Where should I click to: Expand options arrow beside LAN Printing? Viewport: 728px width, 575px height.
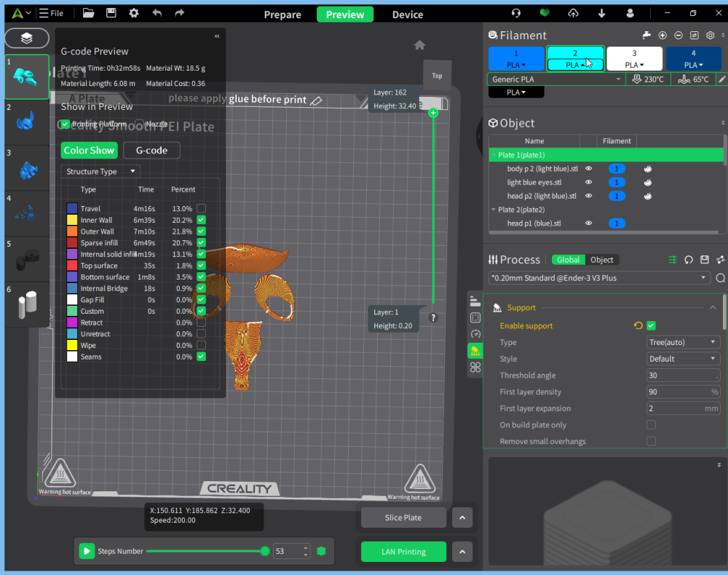tap(462, 552)
